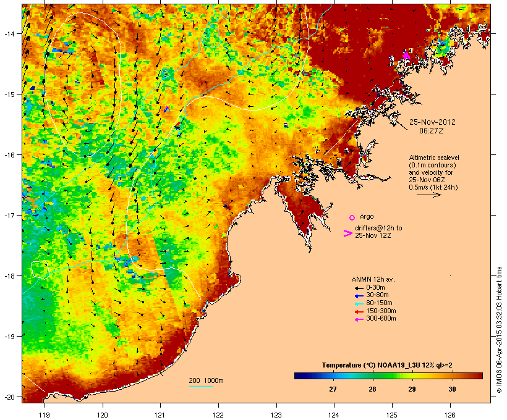
Task: Click the 'ANMN 12h av.' legend heading
Action: tap(373, 279)
